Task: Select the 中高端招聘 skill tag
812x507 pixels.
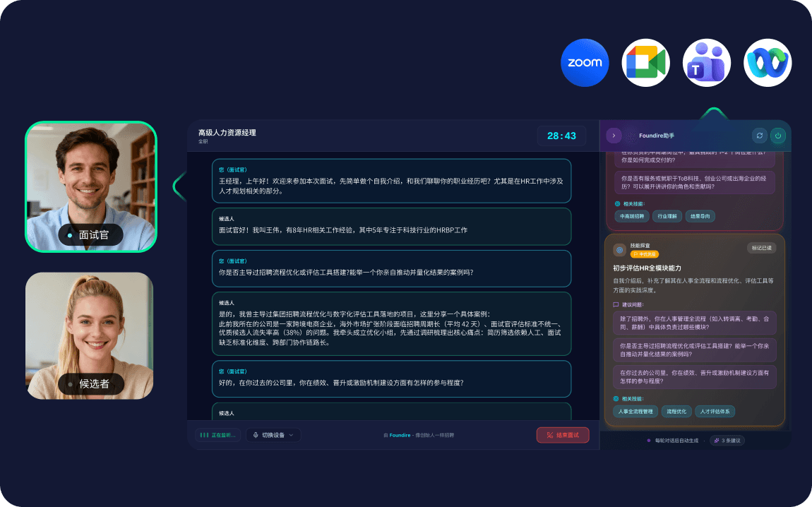Action: [x=630, y=216]
